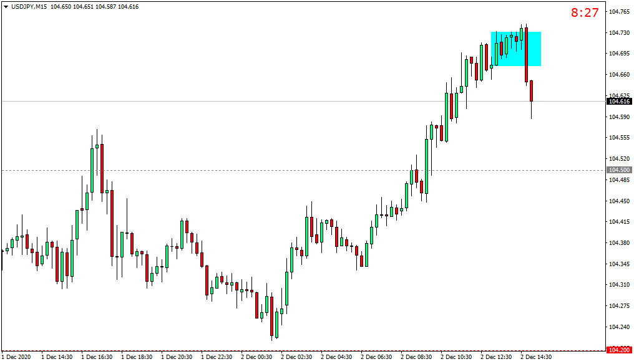Click the 1 Dec 16:30 time label
This screenshot has width=634, height=364.
point(97,357)
